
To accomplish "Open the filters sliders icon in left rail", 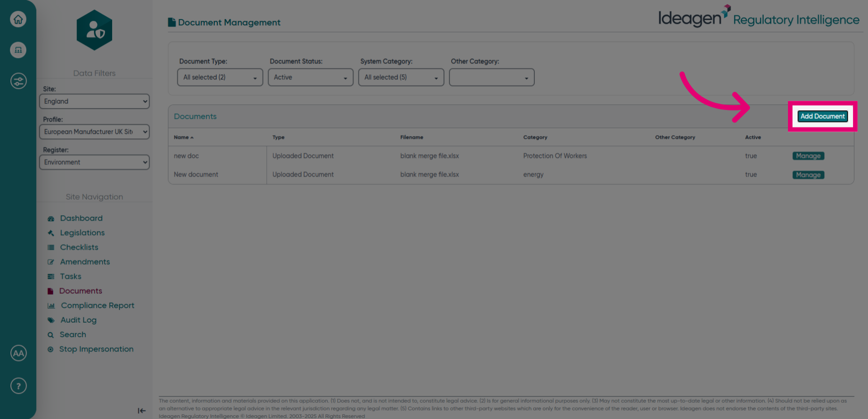I will [x=18, y=81].
